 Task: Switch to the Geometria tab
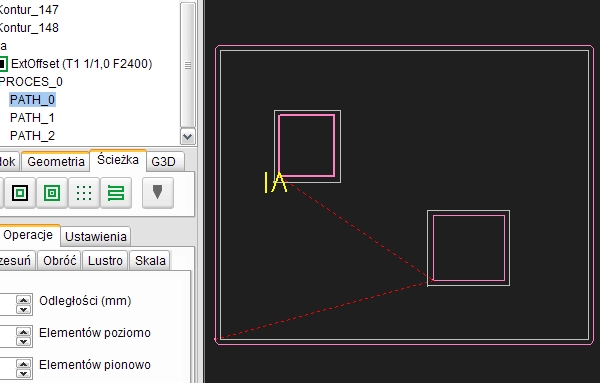[x=56, y=161]
